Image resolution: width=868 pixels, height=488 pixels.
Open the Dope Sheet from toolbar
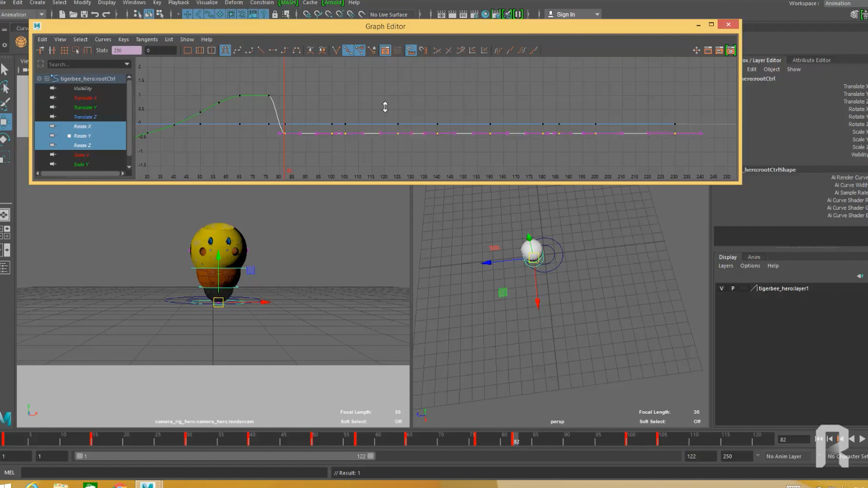[x=708, y=51]
